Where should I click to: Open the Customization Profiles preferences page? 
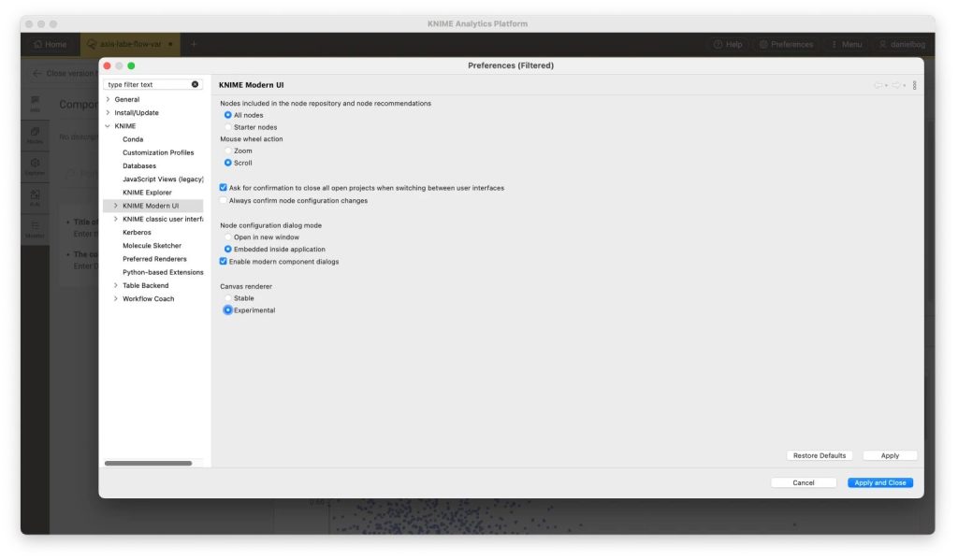click(x=158, y=152)
